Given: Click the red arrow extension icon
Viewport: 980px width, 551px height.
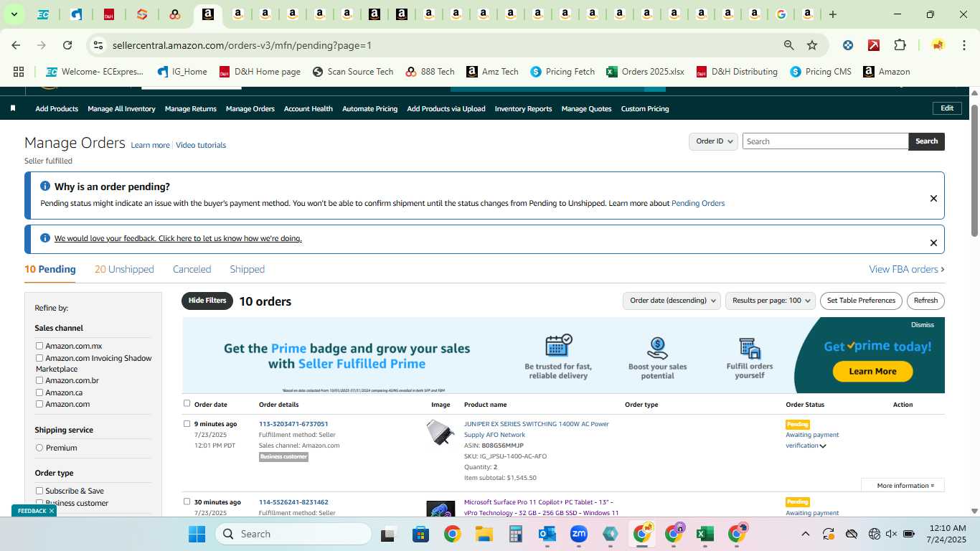Looking at the screenshot, I should point(874,45).
